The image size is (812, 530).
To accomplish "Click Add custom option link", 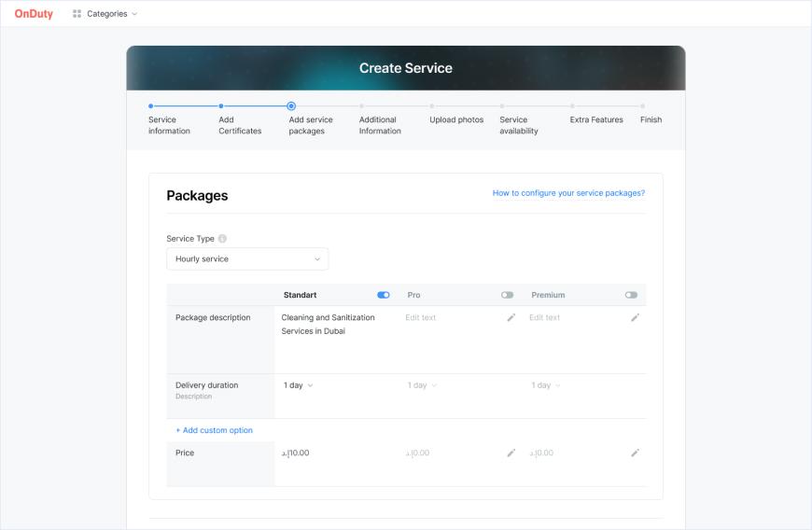I will pos(214,430).
